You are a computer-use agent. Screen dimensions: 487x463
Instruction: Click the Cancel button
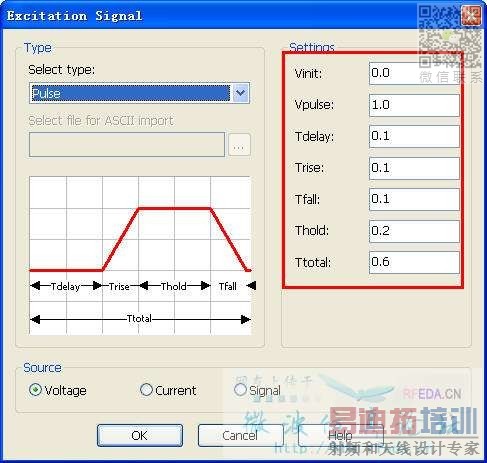240,435
